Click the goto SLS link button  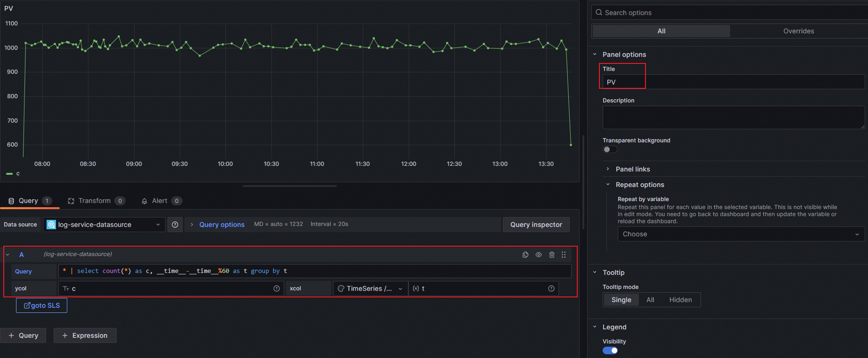(x=42, y=305)
